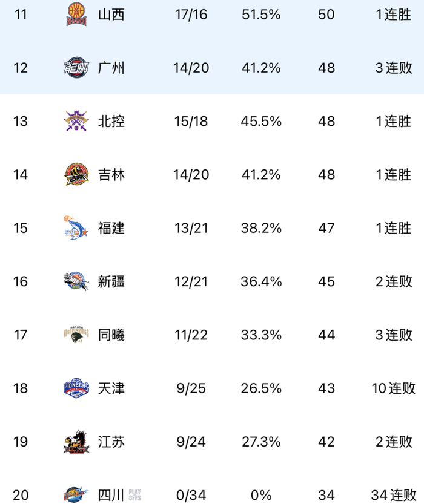Click the 10连败 streak for Tianjin
The height and width of the screenshot is (504, 424).
[394, 388]
